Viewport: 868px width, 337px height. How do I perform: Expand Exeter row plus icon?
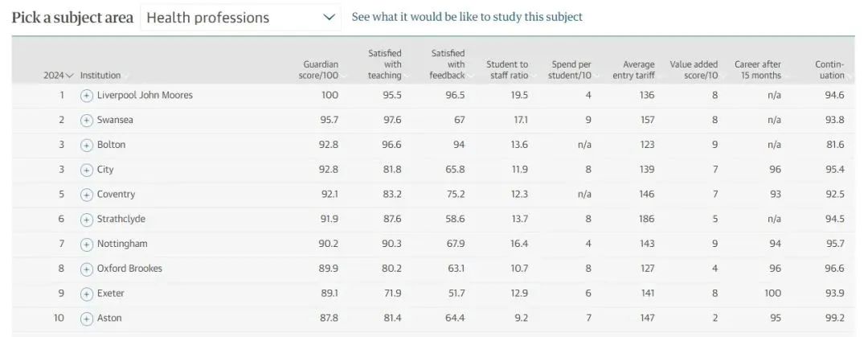tap(86, 294)
